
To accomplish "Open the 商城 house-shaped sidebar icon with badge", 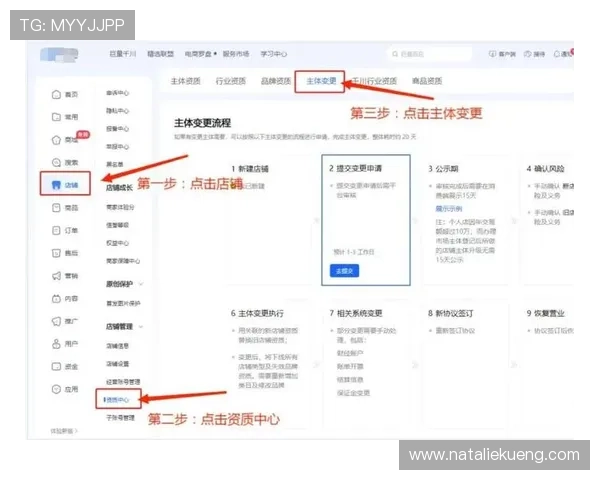I will coord(56,140).
